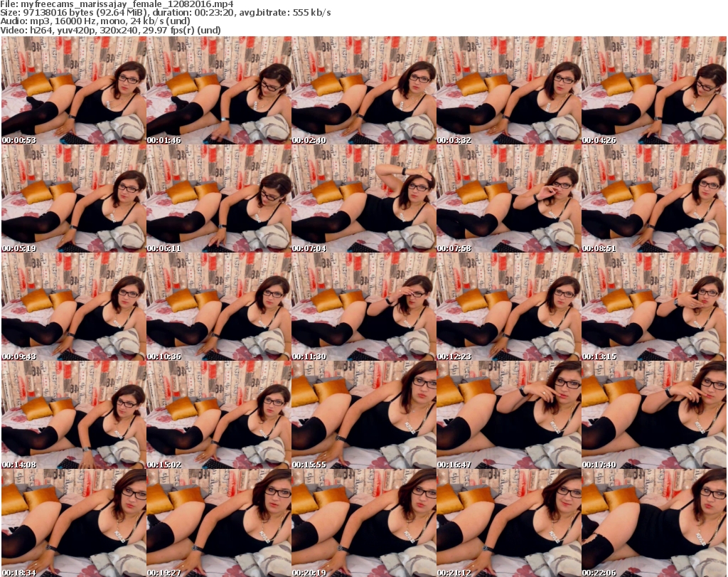Select the frame timestamped 00:13:15

coord(654,307)
